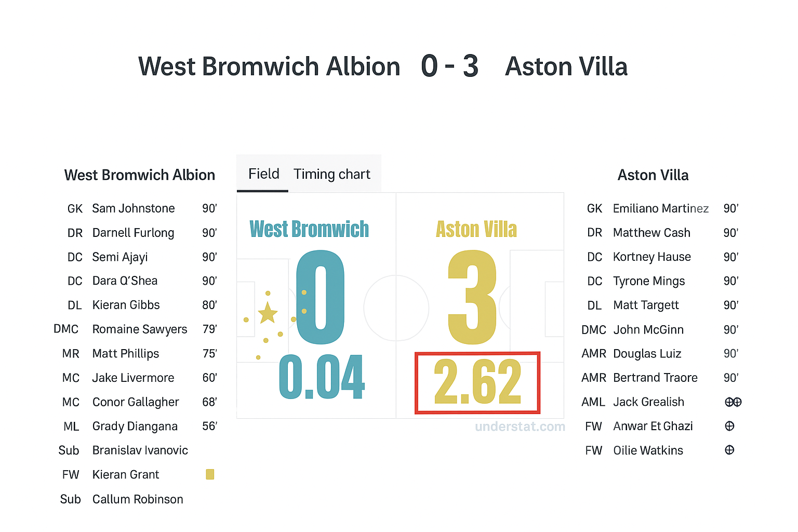The width and height of the screenshot is (798, 532).
Task: Click the star marker on the pitch
Action: [x=268, y=313]
